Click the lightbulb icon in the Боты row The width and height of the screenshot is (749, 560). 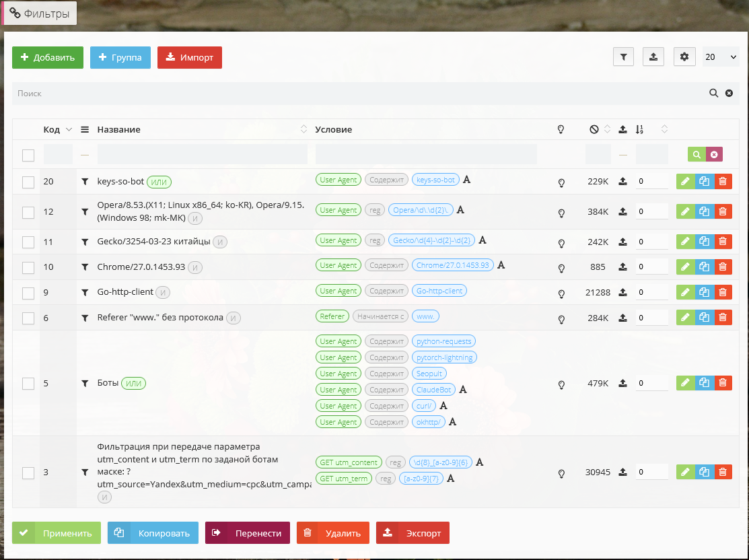[x=561, y=385]
